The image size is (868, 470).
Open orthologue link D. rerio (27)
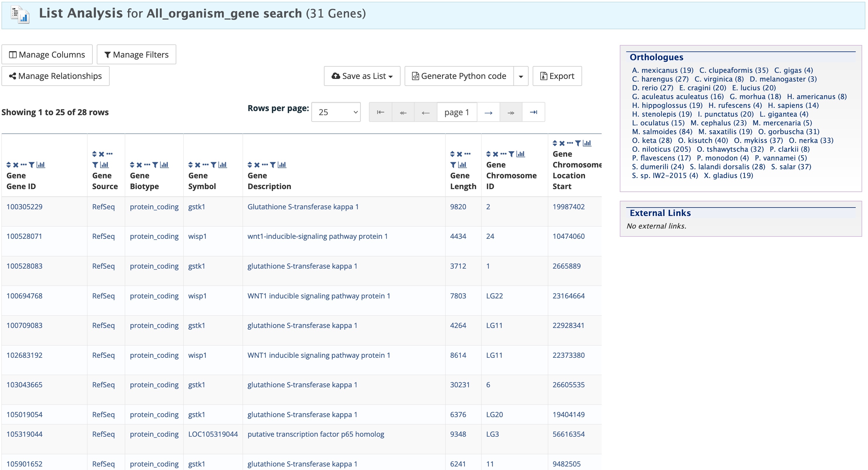click(653, 88)
